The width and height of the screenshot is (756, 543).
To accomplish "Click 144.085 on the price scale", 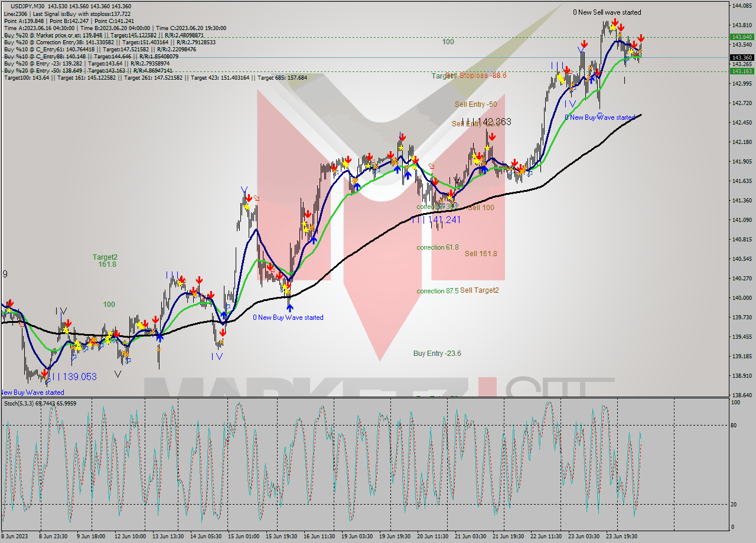I will [x=741, y=6].
